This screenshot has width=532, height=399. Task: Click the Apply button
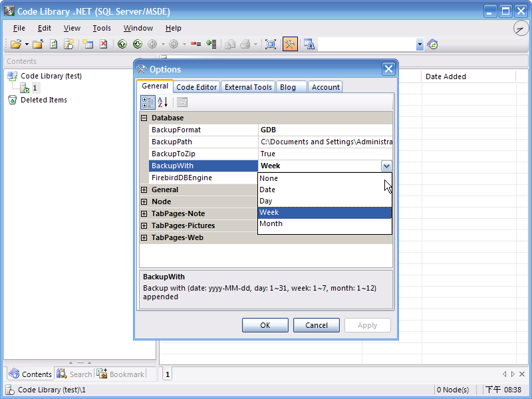[368, 325]
